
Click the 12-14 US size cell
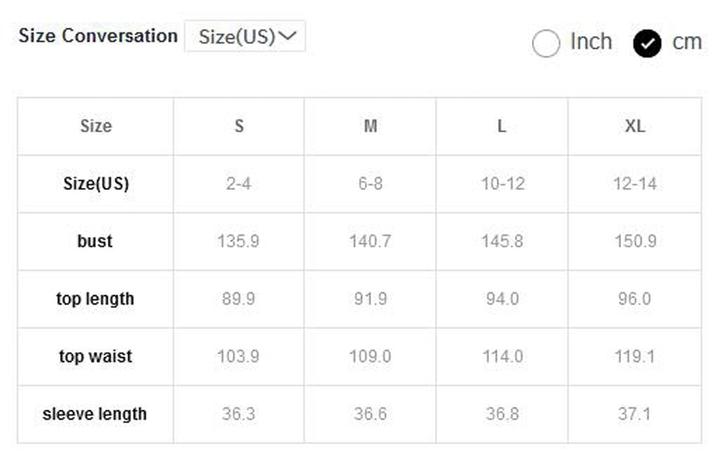tap(635, 184)
